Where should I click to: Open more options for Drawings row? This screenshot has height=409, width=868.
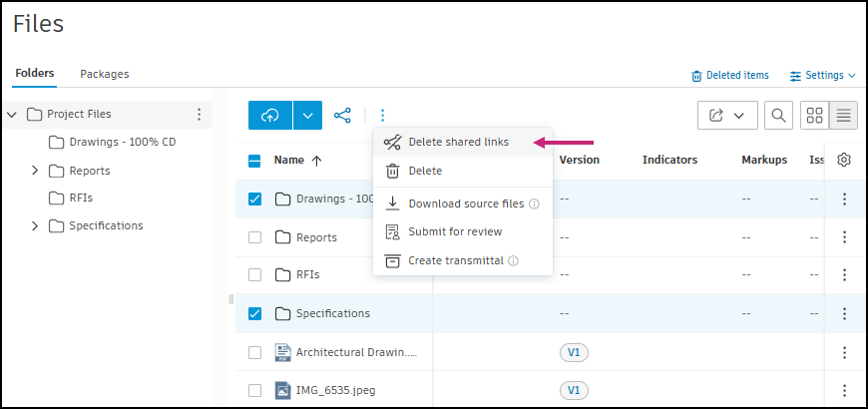click(844, 199)
